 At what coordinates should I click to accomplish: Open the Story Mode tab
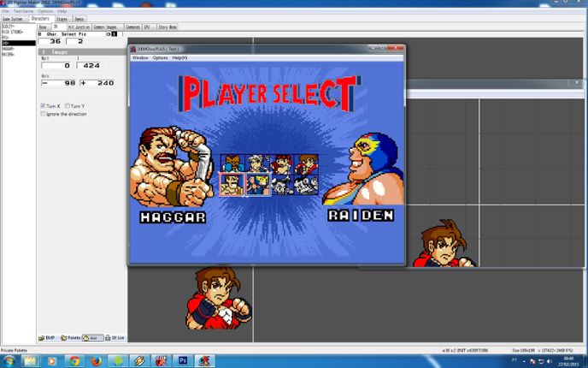tap(168, 27)
